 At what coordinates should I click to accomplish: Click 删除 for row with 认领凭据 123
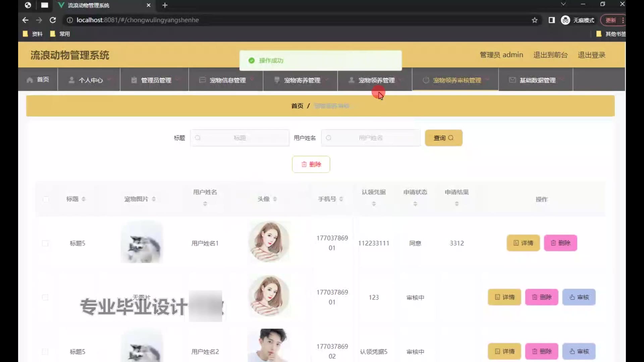(x=541, y=297)
